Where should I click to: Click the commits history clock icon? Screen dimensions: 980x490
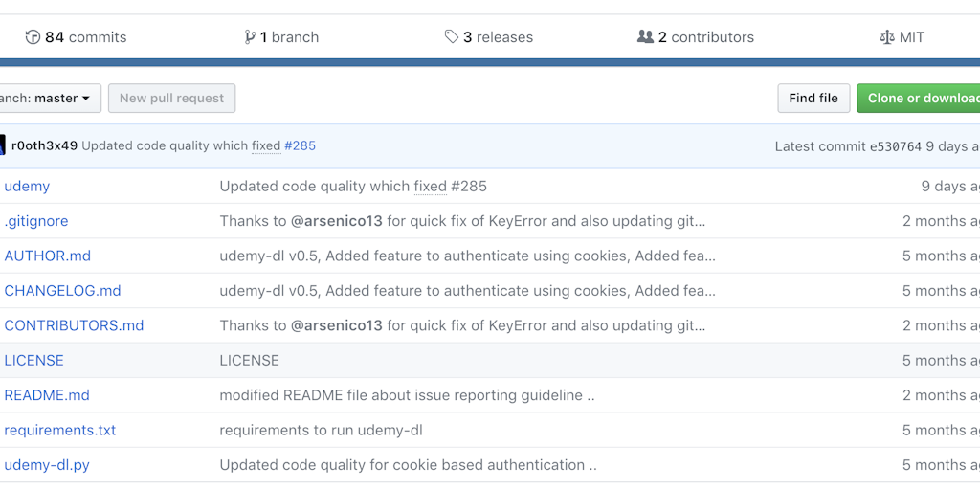(33, 37)
